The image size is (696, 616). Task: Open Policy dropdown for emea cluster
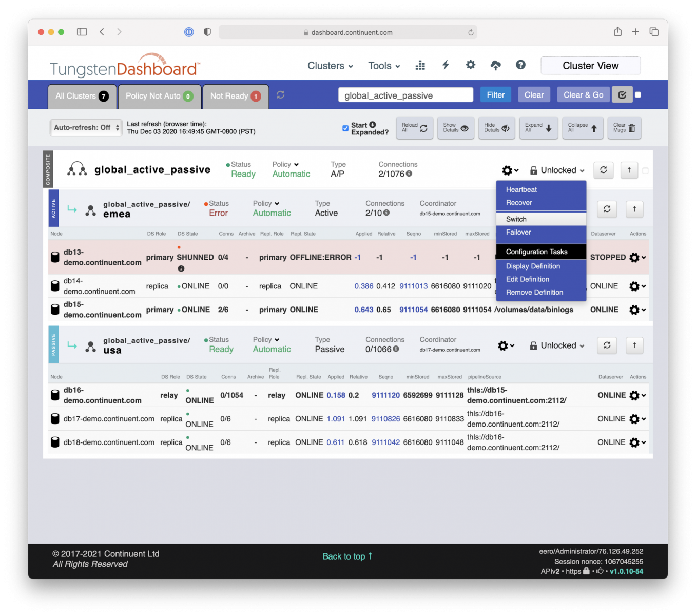(x=266, y=203)
